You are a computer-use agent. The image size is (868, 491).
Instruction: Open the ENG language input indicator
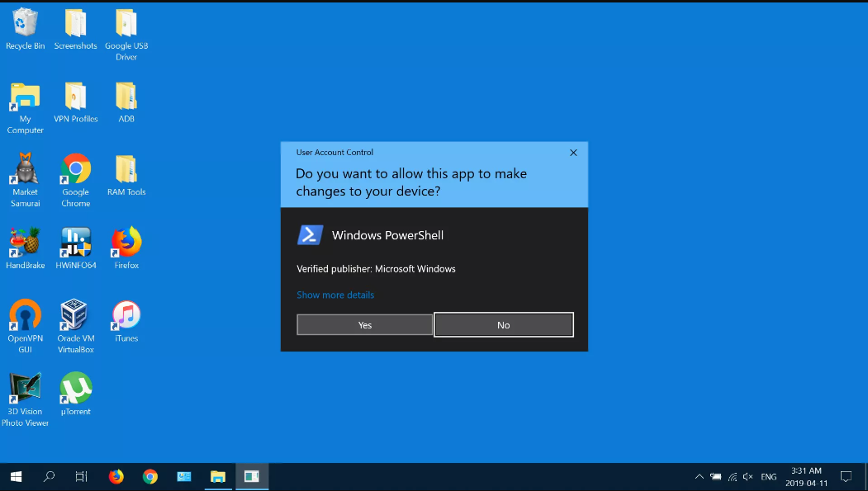coord(768,477)
